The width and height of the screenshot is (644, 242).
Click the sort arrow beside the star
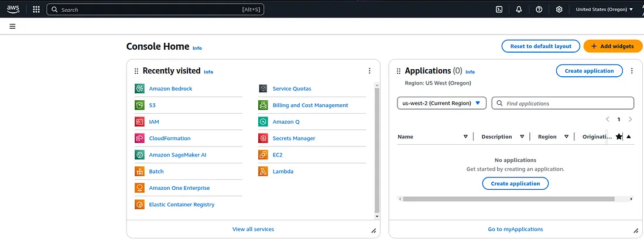pyautogui.click(x=628, y=137)
